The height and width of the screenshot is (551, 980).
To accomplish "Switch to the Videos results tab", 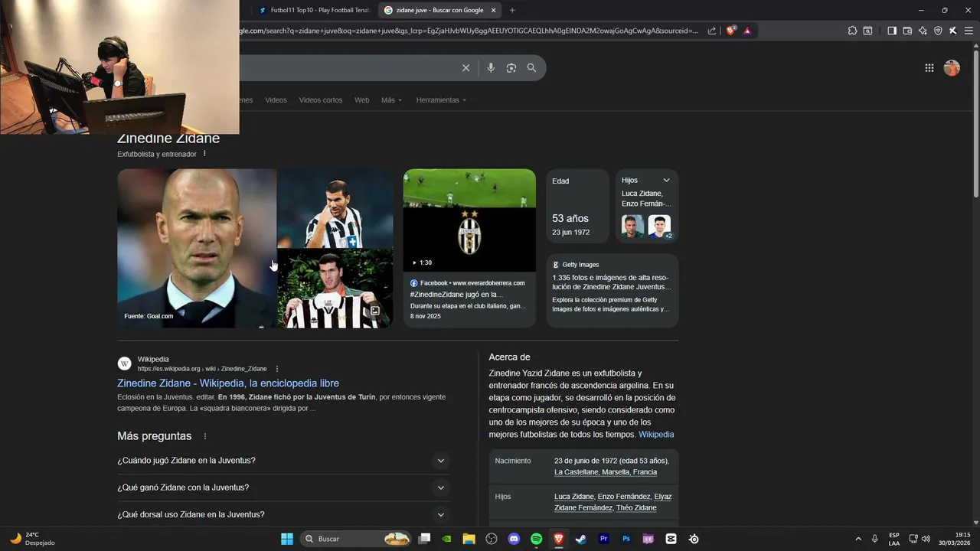I will point(276,100).
